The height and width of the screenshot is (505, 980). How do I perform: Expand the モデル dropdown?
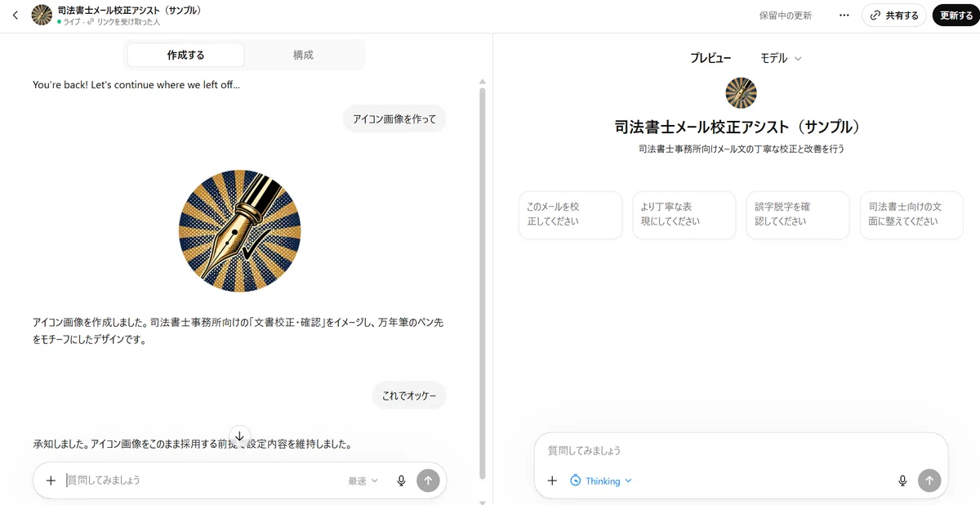tap(781, 58)
